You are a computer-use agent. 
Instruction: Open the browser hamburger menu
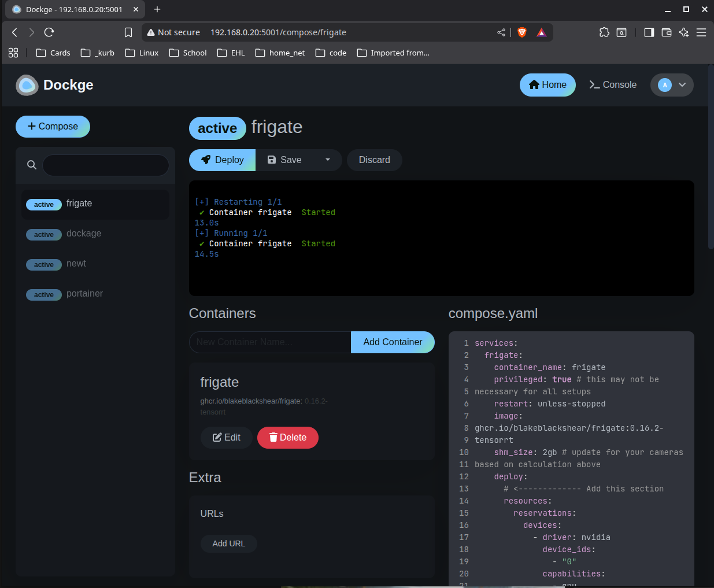[701, 32]
